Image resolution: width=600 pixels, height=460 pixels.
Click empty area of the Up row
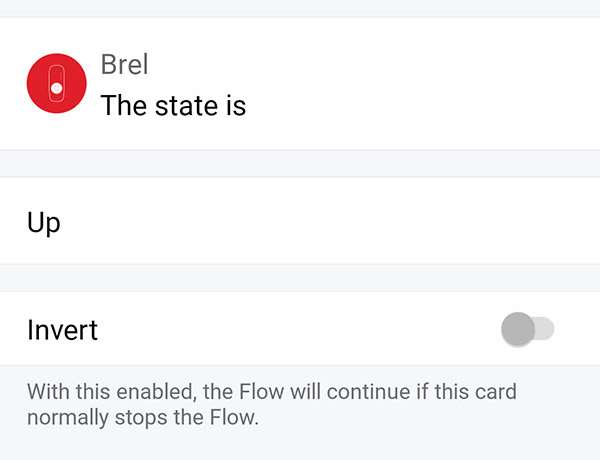tap(350, 221)
